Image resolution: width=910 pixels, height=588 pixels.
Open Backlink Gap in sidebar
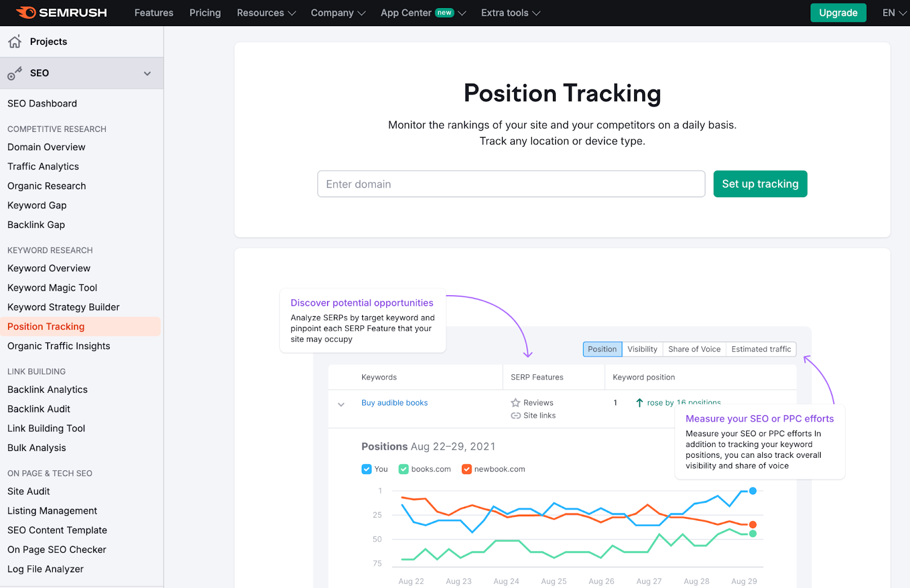36,225
